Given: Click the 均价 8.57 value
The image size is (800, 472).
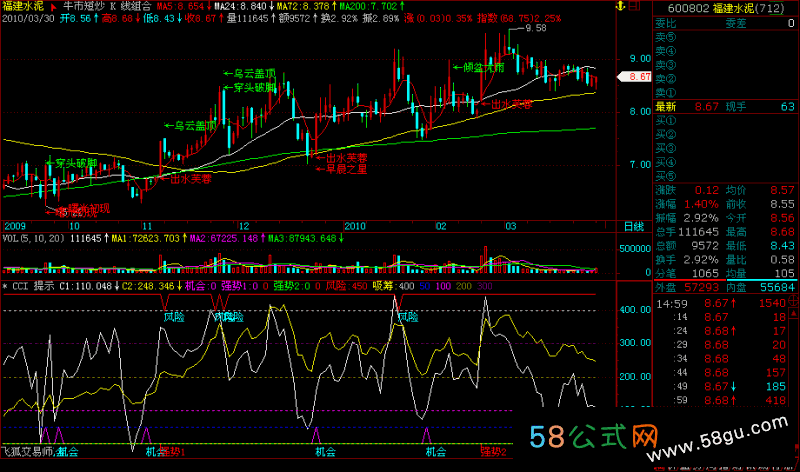Looking at the screenshot, I should (x=783, y=190).
